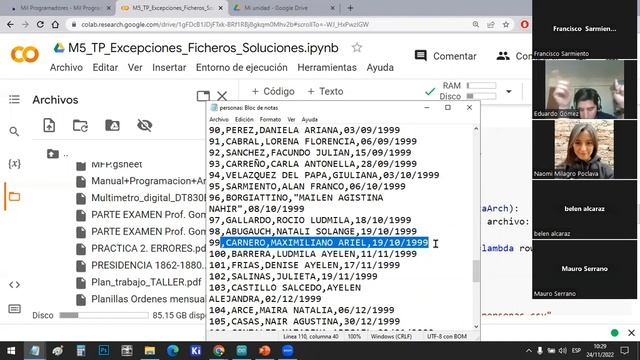This screenshot has height=360, width=640.
Task: Open the Windows notification center
Action: 624,351
